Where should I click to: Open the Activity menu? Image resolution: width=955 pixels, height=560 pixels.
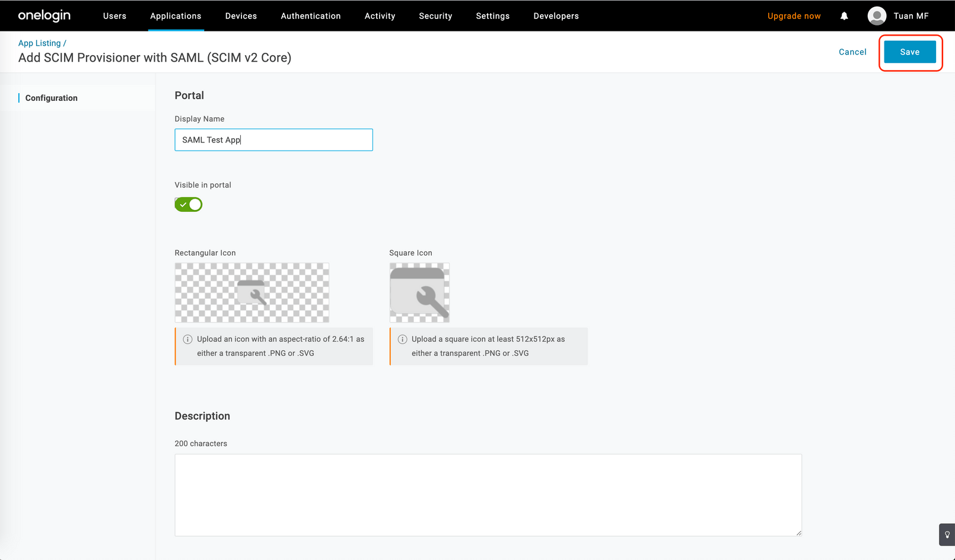pyautogui.click(x=380, y=16)
